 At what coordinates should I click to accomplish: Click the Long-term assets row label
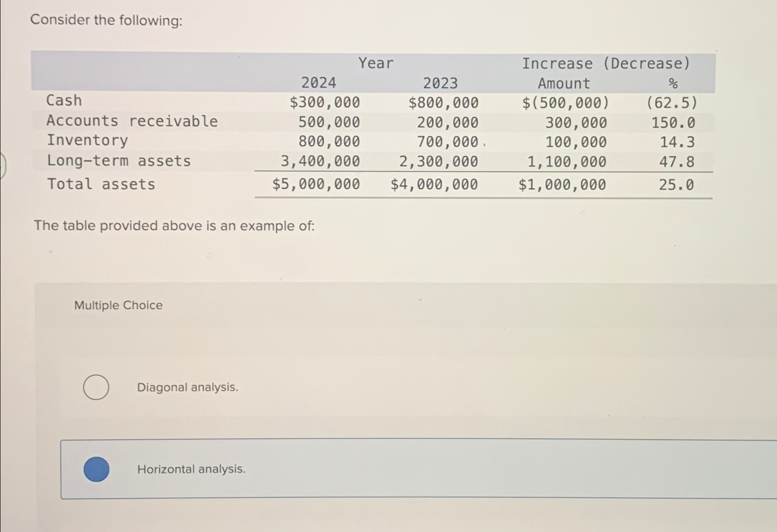(119, 160)
